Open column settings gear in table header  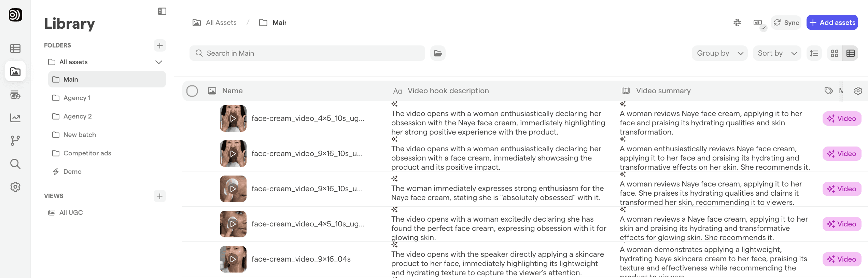(x=858, y=91)
